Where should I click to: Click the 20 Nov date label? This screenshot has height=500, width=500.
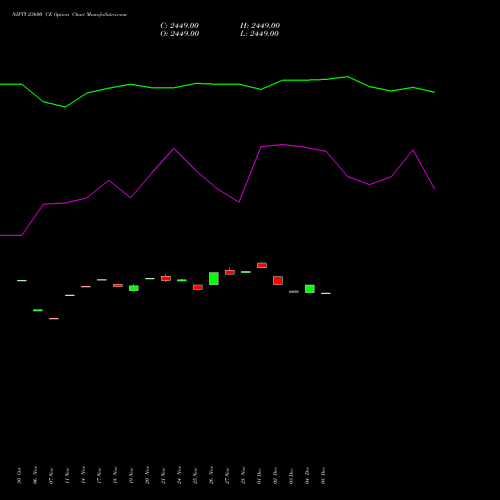click(x=147, y=476)
